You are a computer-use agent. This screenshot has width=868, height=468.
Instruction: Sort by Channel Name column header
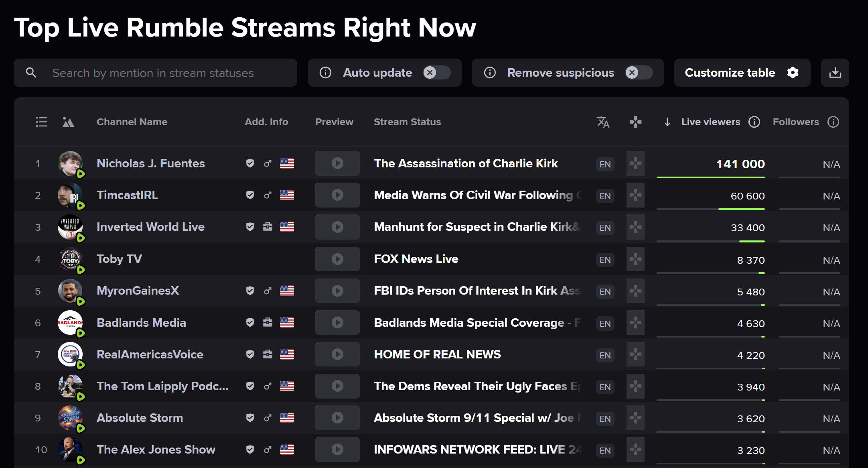(132, 122)
